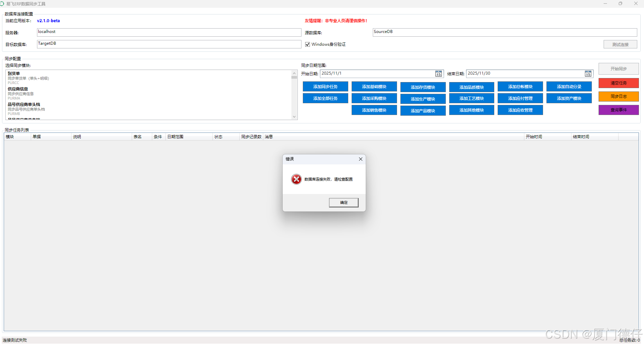Select 供应商信息 in the module list
This screenshot has height=345, width=644.
click(148, 93)
